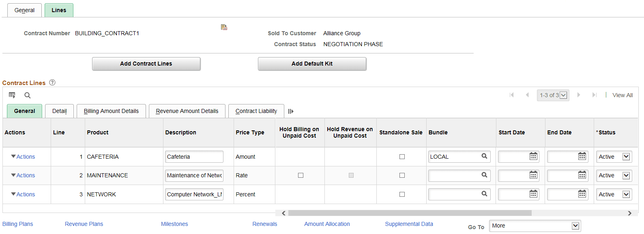Open Start Date calendar for MAINTENANCE line
This screenshot has height=234, width=644.
(x=533, y=175)
